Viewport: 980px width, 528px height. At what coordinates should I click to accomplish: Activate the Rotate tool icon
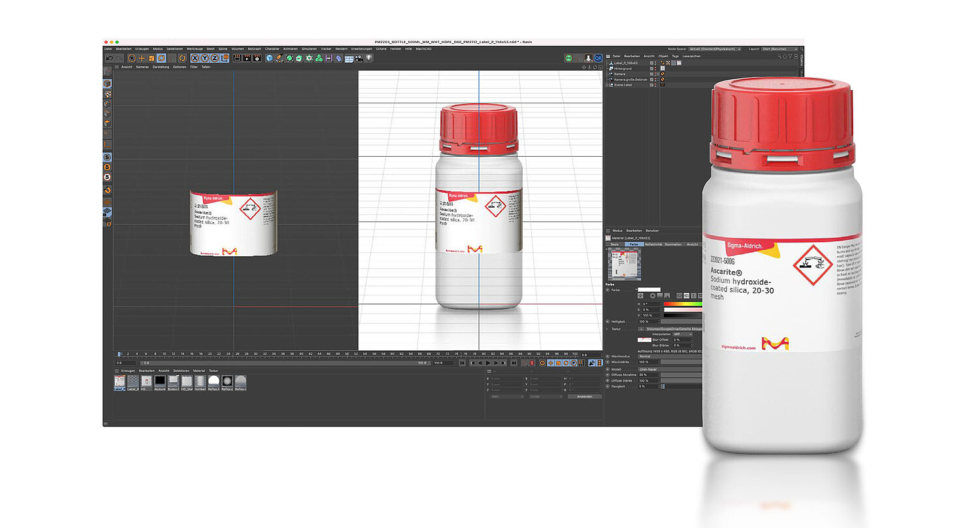point(161,58)
